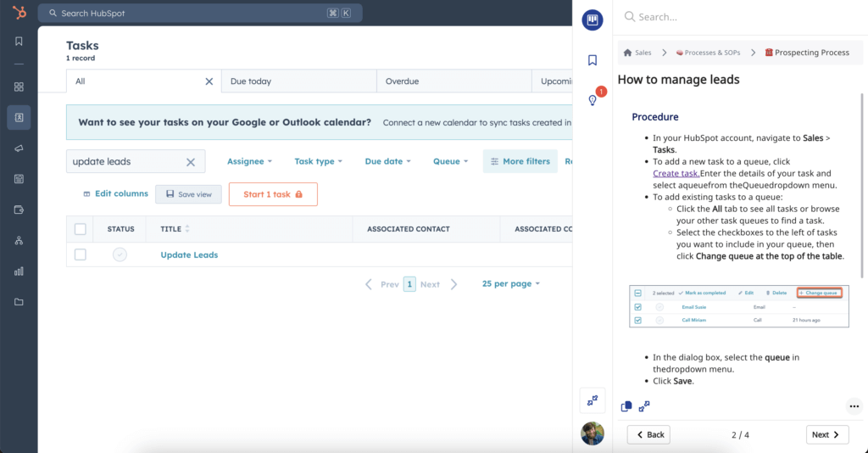
Task: Open the 25 per page dropdown
Action: pos(510,283)
